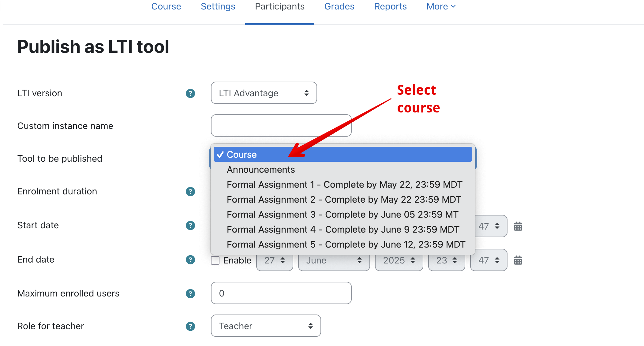644x346 pixels.
Task: Choose Announcements from the tool list
Action: click(261, 170)
